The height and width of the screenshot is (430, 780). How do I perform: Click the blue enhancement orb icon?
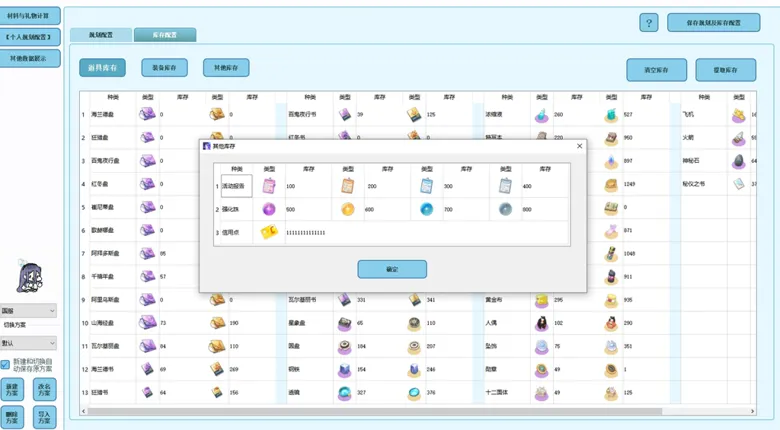pyautogui.click(x=426, y=209)
